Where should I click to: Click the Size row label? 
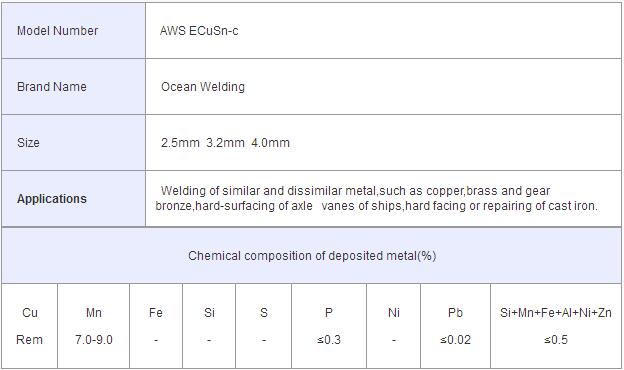(28, 142)
